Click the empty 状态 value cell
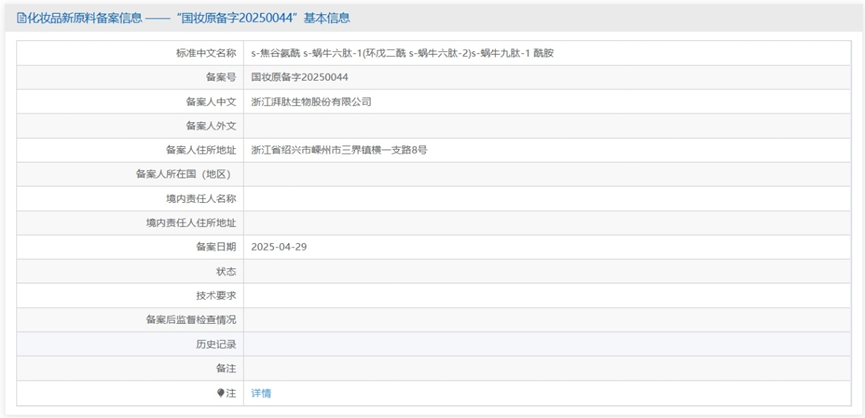The height and width of the screenshot is (418, 865). tap(550, 271)
